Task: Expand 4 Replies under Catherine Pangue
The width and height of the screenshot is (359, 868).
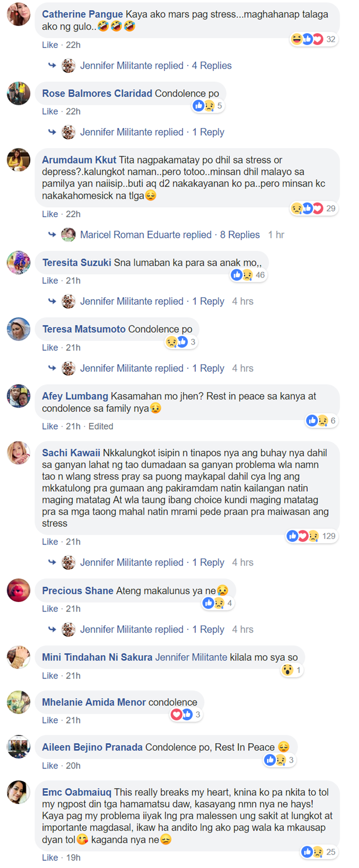Action: click(x=212, y=66)
